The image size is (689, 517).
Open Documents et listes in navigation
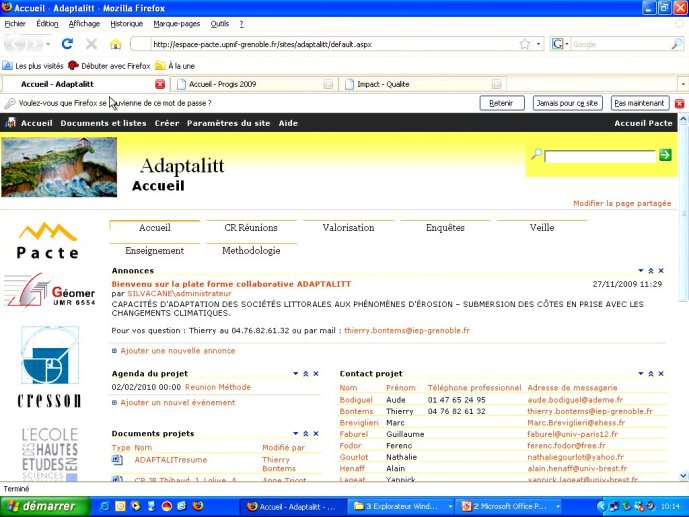(x=103, y=123)
